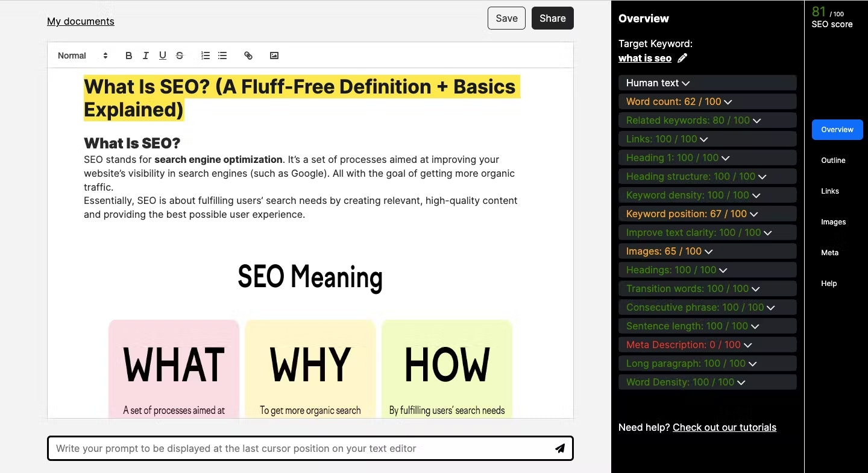Open the Help sidebar tab

829,284
